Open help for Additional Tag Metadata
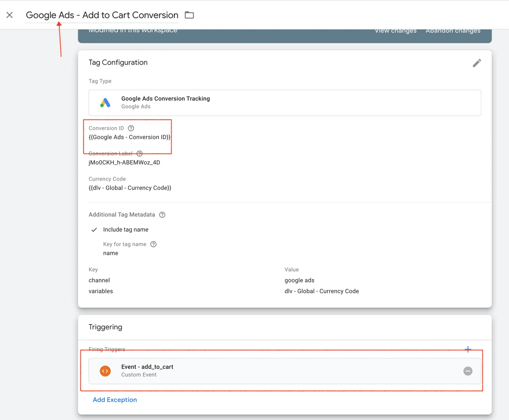 (162, 215)
